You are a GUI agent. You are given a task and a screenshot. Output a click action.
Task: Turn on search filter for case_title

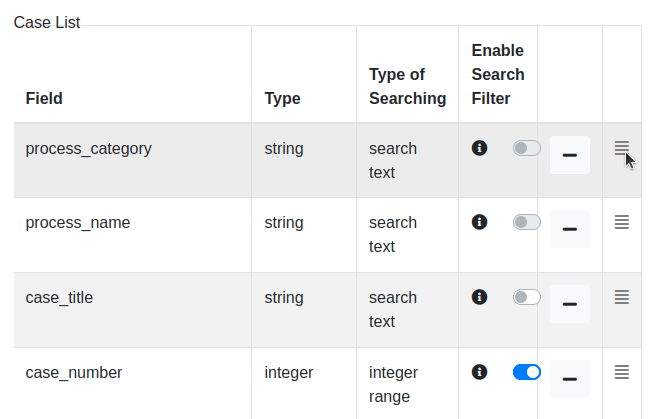tap(526, 297)
